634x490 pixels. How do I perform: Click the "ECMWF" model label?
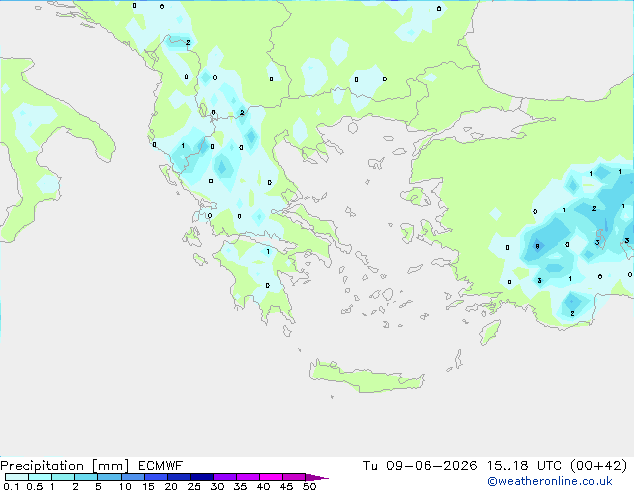click(x=161, y=466)
